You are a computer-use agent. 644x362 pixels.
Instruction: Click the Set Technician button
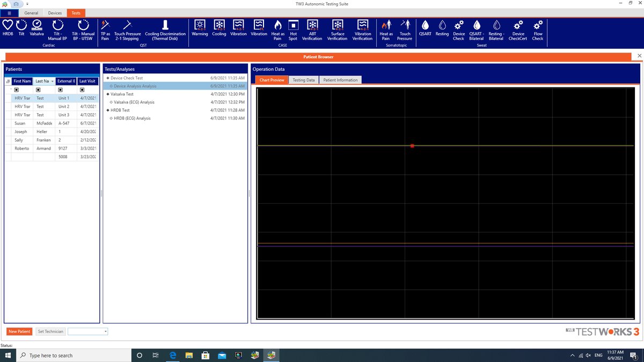pos(50,331)
